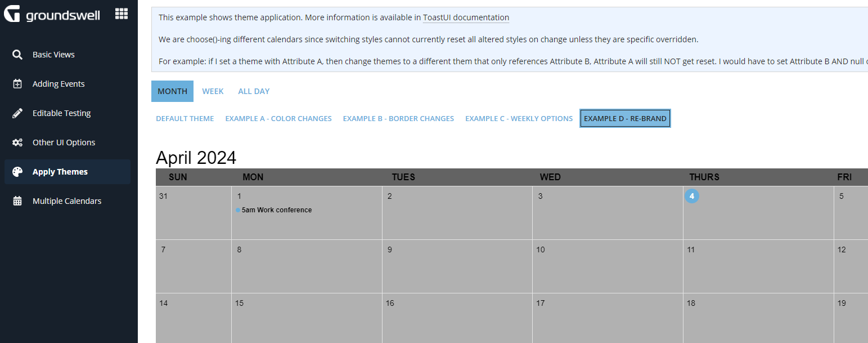Screen dimensions: 868x343
Task: Apply Example C - Weekly Options theme
Action: tap(519, 119)
